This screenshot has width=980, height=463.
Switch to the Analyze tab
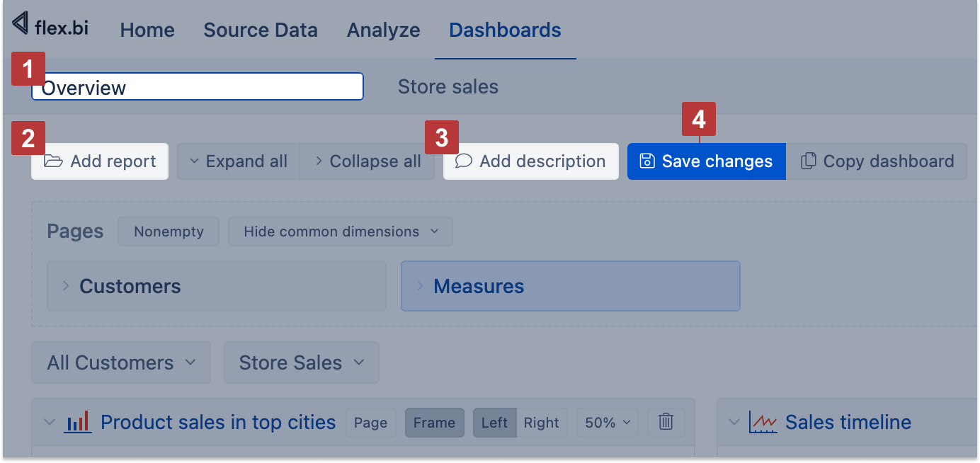pyautogui.click(x=383, y=30)
